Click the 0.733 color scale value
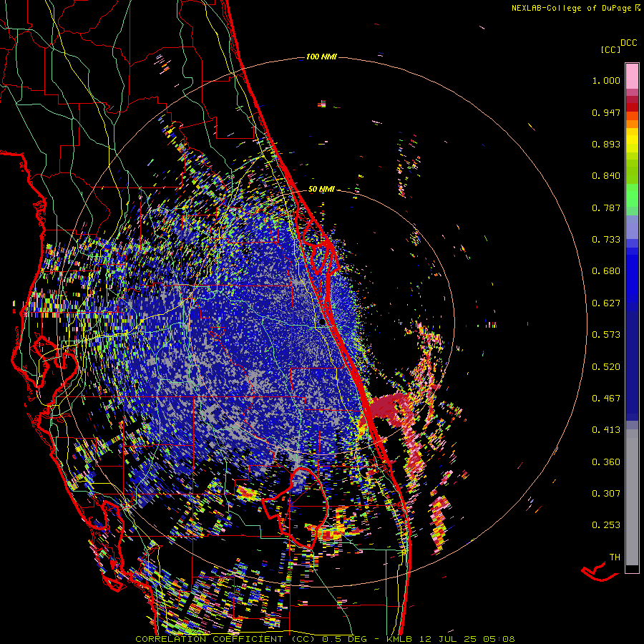 pyautogui.click(x=606, y=240)
